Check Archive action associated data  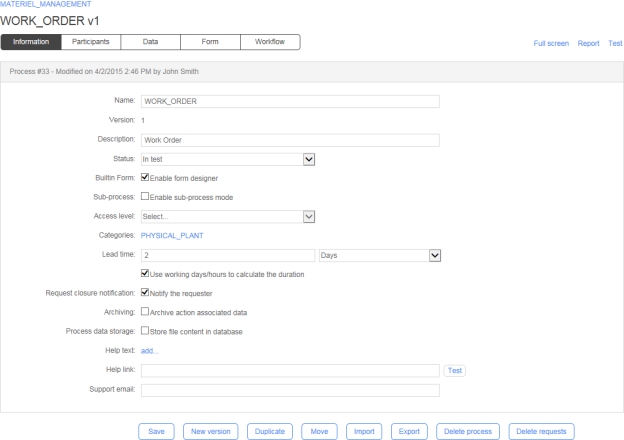click(146, 311)
